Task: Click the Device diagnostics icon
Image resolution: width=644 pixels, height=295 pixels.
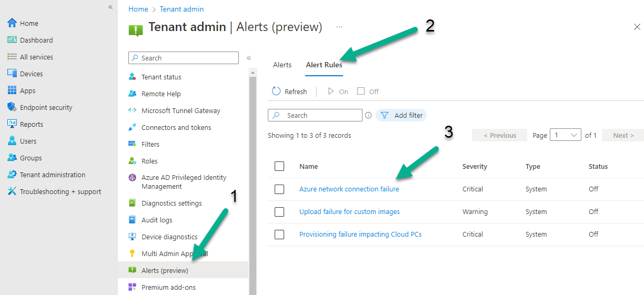Action: [132, 237]
